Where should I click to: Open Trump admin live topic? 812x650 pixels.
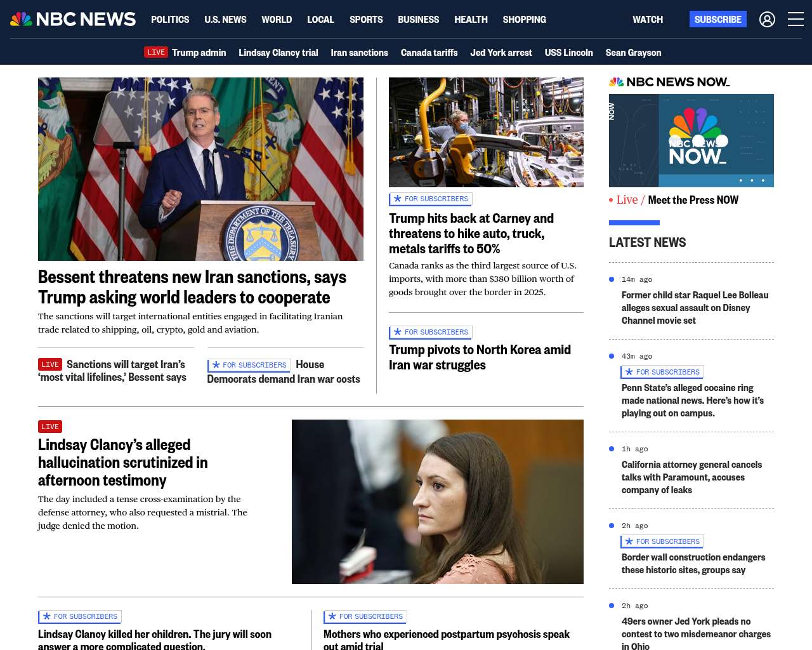click(x=199, y=53)
